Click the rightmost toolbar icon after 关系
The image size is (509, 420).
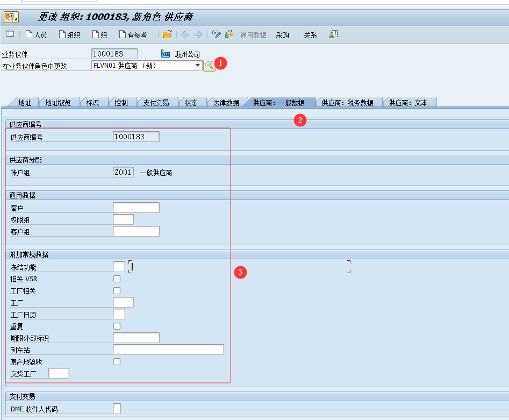[333, 34]
